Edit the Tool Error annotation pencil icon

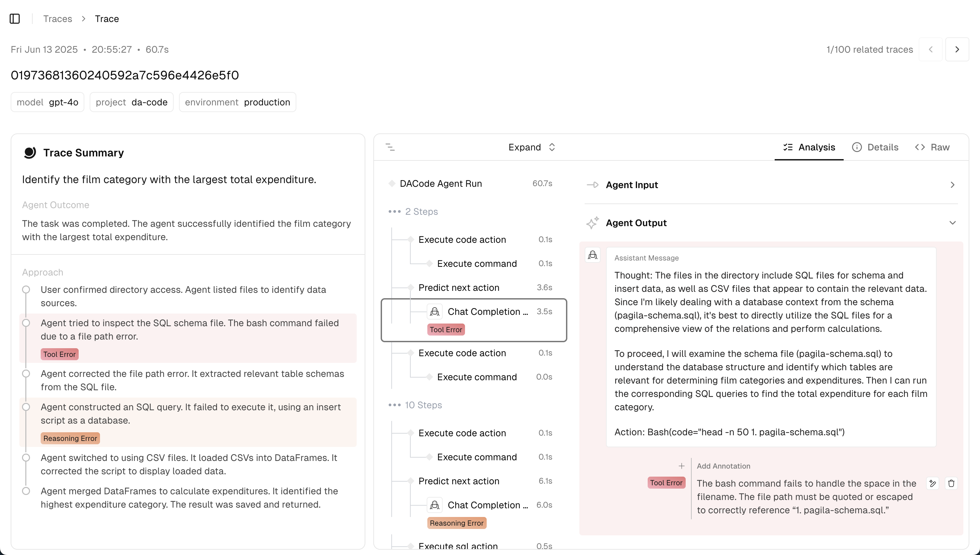932,483
